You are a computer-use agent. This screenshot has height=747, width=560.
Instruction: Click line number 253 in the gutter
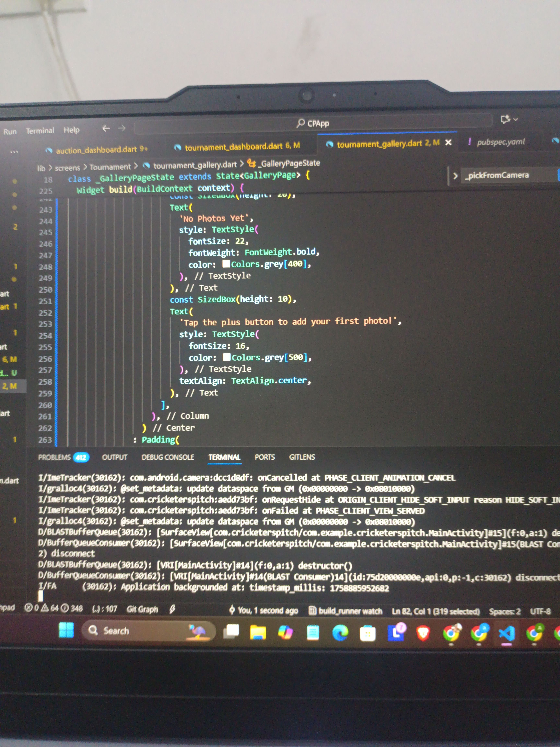(x=45, y=324)
